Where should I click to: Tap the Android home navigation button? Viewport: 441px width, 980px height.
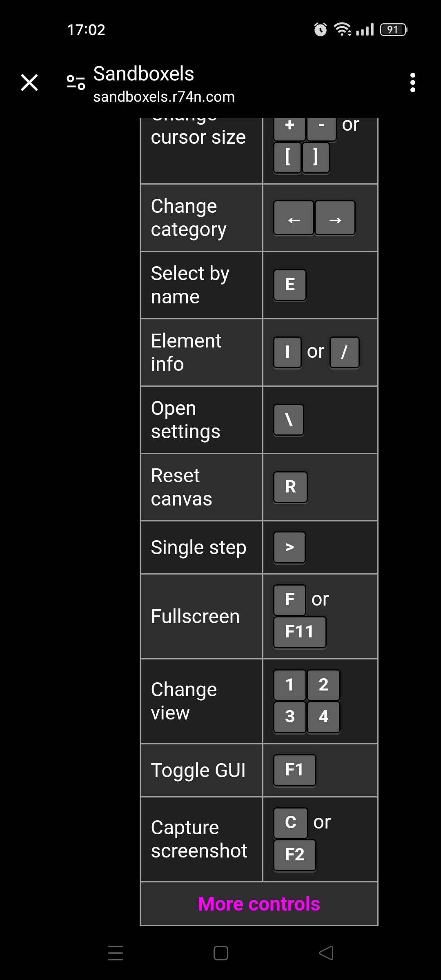point(220,953)
